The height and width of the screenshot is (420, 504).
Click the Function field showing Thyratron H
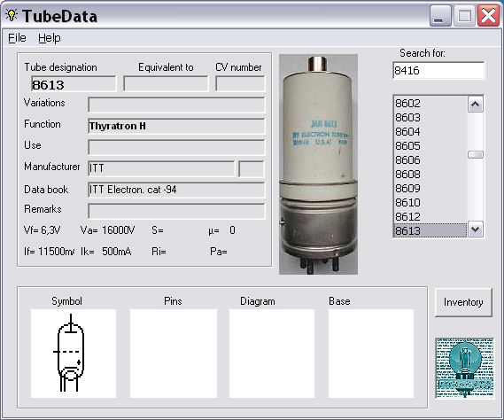[x=176, y=126]
